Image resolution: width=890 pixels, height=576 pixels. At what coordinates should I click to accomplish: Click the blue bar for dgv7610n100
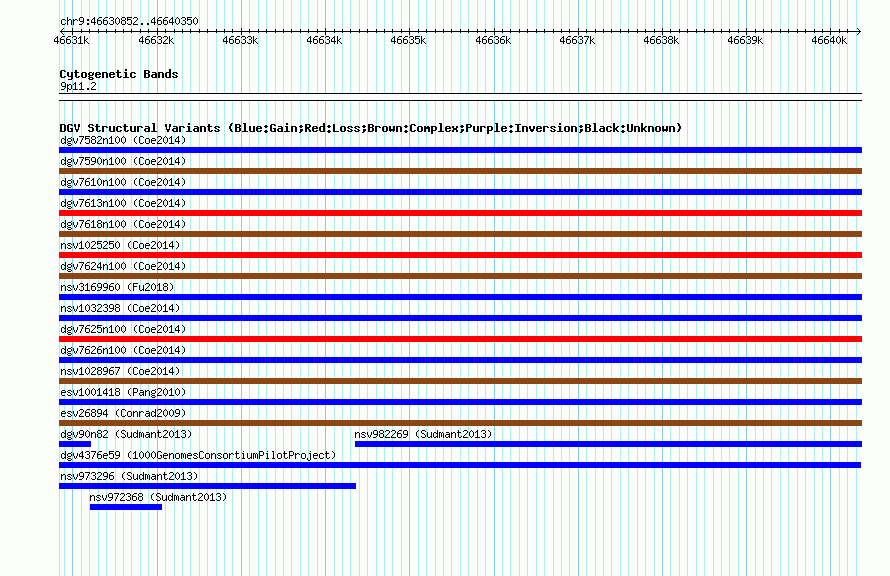point(460,192)
